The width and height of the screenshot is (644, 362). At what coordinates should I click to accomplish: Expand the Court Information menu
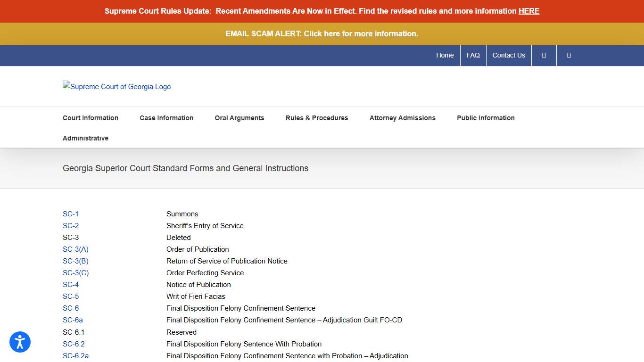coord(90,118)
